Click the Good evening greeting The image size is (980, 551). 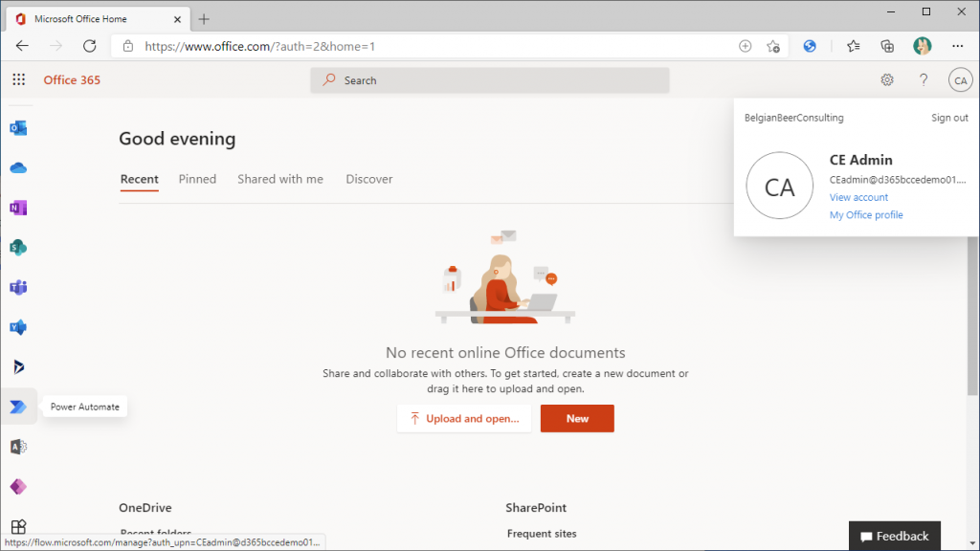(177, 139)
